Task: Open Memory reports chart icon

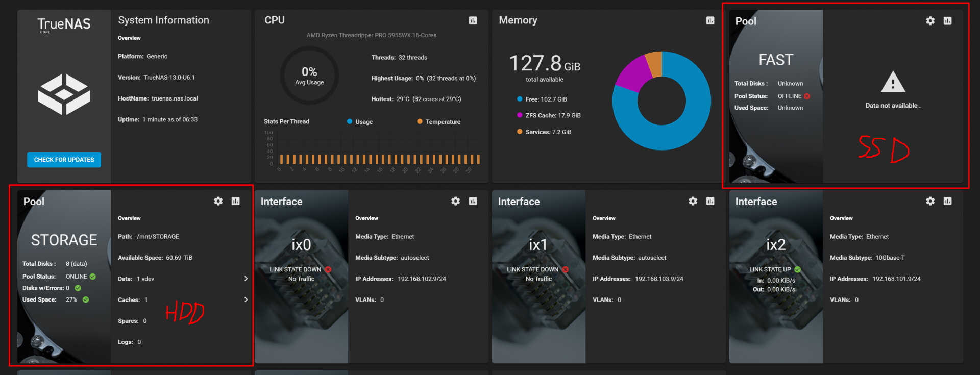Action: tap(710, 20)
